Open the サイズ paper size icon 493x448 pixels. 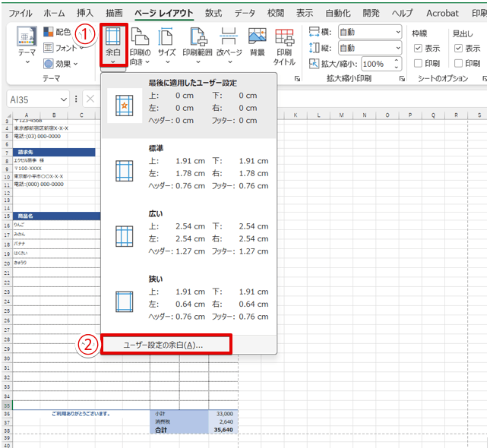tap(166, 47)
